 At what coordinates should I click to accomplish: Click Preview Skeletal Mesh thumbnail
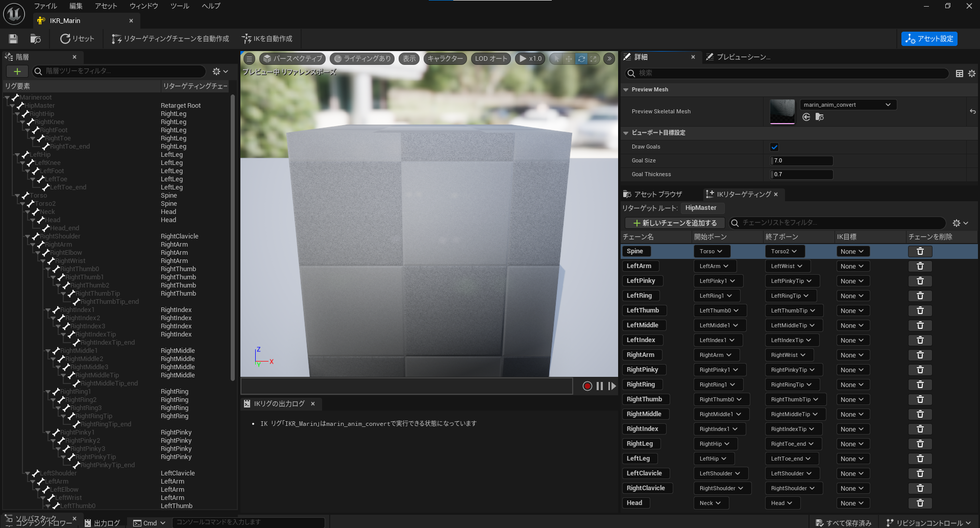point(782,112)
